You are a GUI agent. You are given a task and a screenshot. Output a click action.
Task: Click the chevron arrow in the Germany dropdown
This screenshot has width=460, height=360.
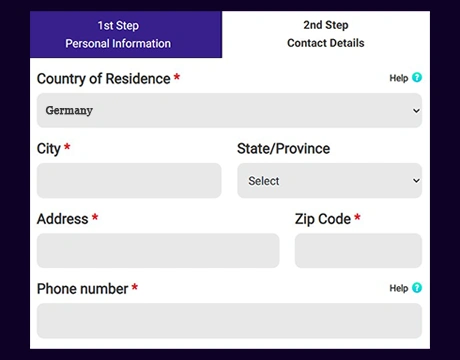(416, 110)
